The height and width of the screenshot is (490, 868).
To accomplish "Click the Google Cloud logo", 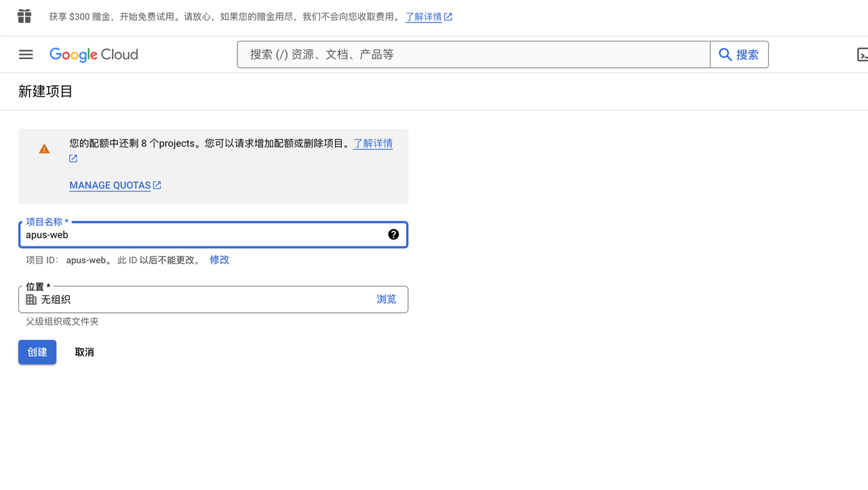I will (x=94, y=55).
